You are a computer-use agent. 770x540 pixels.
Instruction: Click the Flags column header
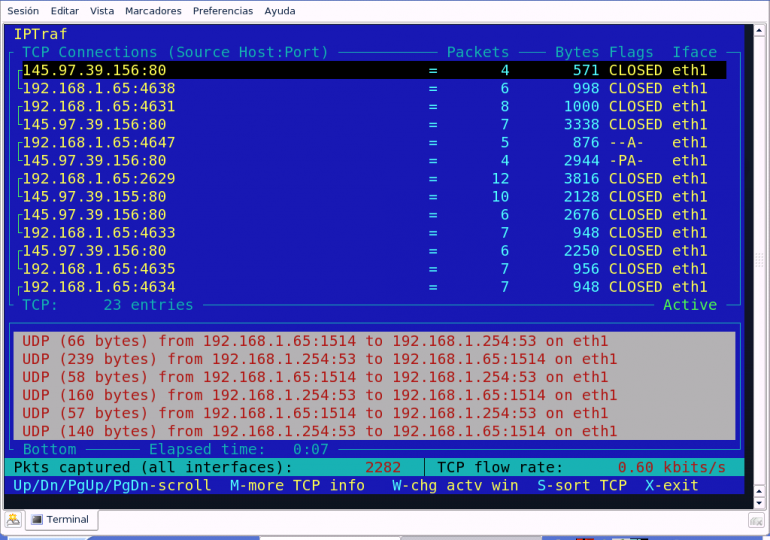[x=631, y=52]
